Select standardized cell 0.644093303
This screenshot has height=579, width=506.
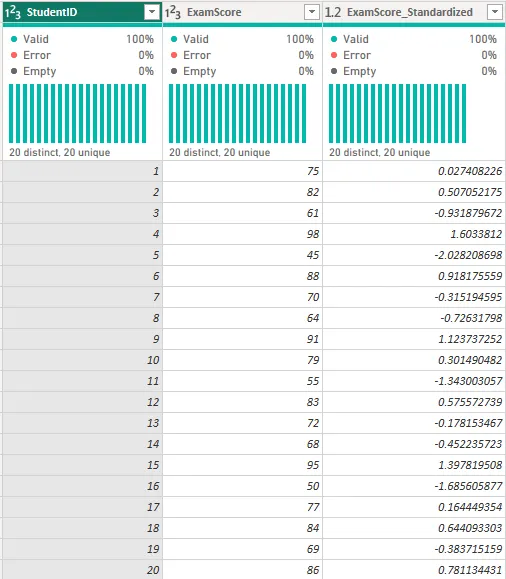(x=414, y=528)
